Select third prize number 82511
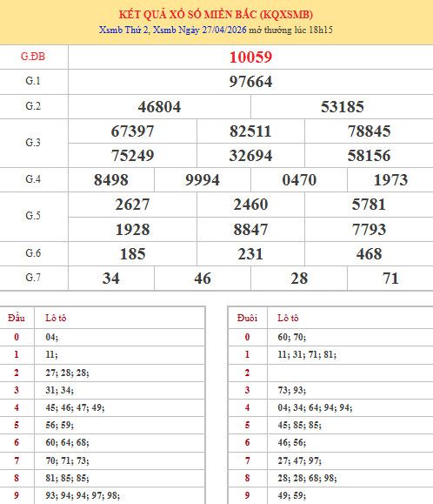The height and width of the screenshot is (504, 433). (x=250, y=131)
